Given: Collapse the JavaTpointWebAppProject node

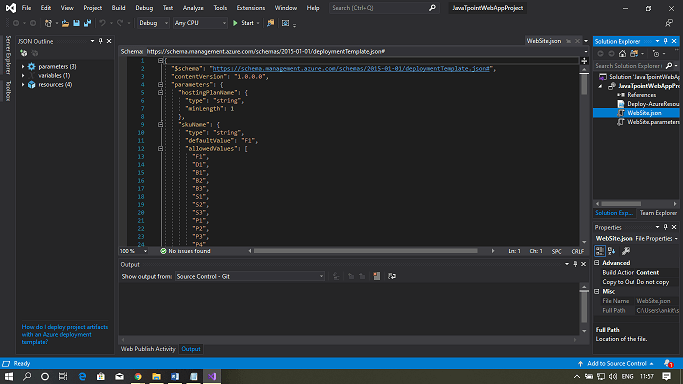Looking at the screenshot, I should pyautogui.click(x=600, y=86).
